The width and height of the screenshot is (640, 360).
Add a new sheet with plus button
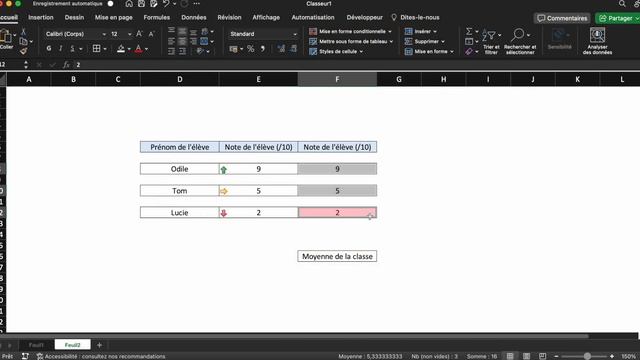point(99,345)
